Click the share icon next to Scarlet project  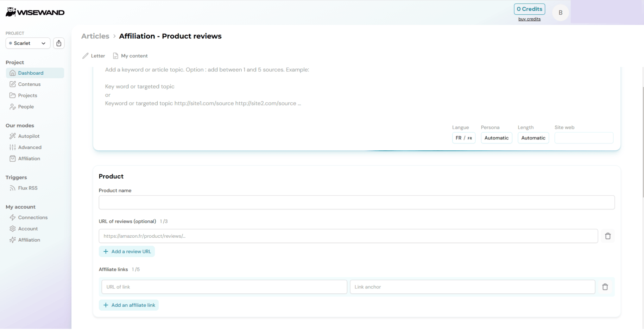click(x=59, y=43)
